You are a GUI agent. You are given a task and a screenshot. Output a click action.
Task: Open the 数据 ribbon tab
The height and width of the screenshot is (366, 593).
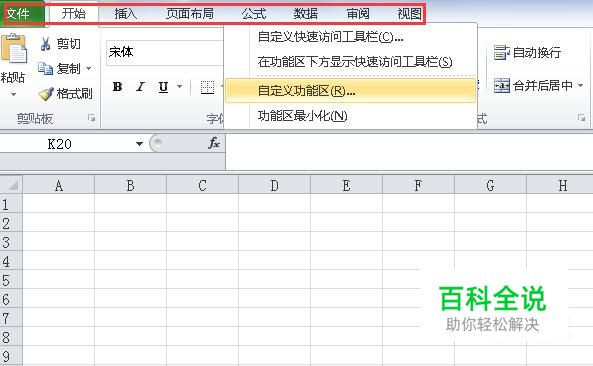(306, 14)
